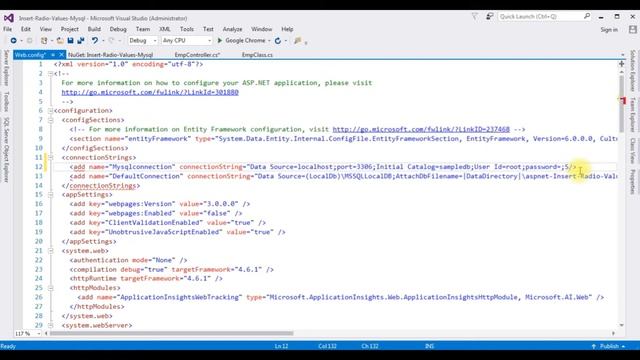
Task: Toggle the pin on the Web.config tab
Action: [x=53, y=55]
